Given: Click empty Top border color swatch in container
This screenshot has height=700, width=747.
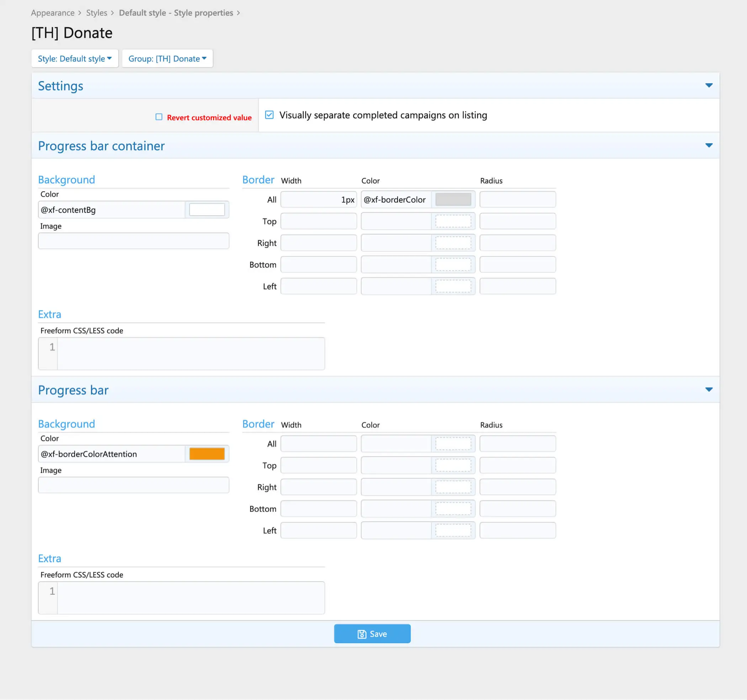Looking at the screenshot, I should click(x=453, y=221).
